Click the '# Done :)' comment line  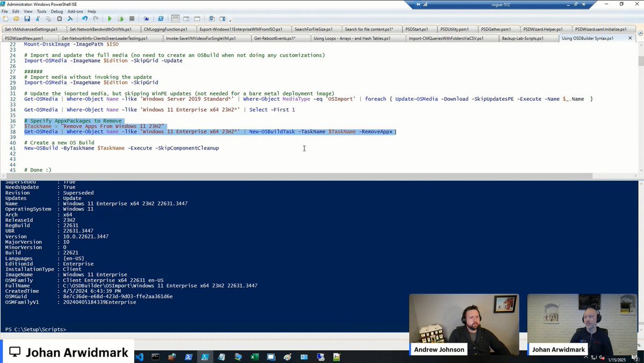click(x=38, y=170)
